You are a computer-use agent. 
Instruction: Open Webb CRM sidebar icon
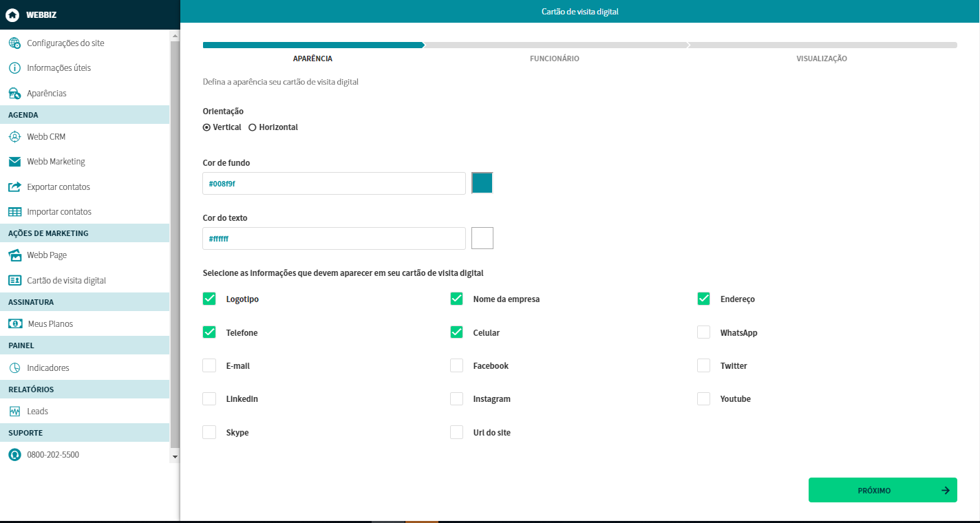click(x=14, y=137)
